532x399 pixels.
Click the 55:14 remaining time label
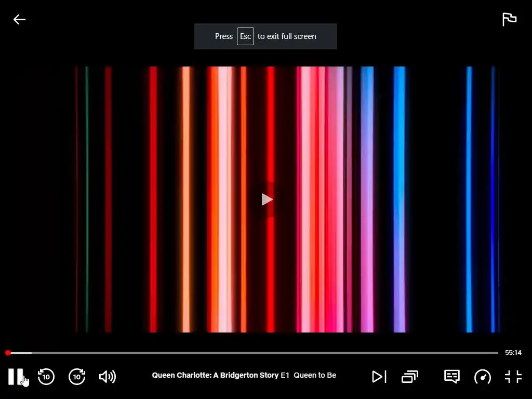click(513, 353)
